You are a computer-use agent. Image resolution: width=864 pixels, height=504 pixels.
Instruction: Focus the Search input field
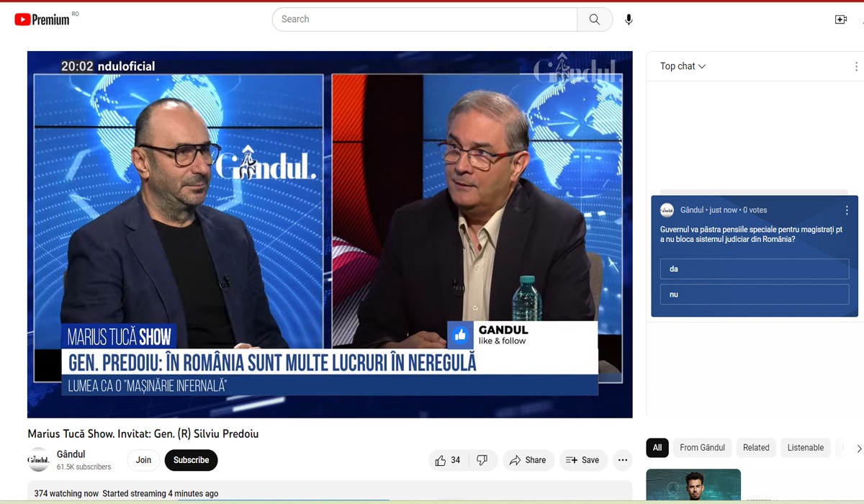click(x=425, y=19)
